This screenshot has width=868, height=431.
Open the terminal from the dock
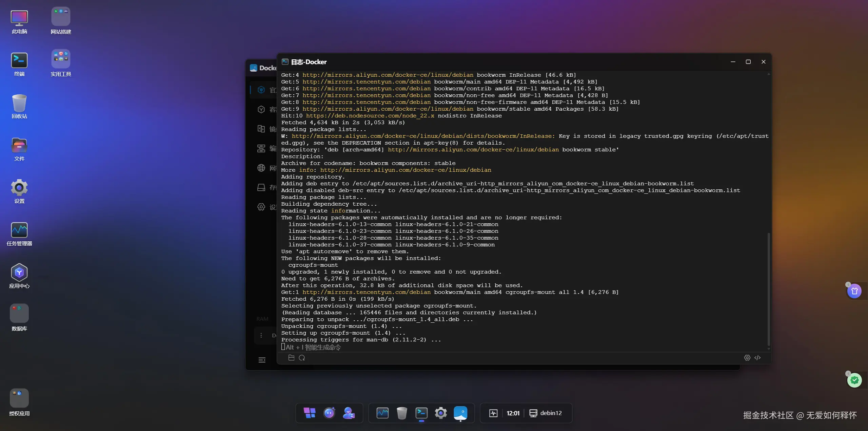click(x=421, y=413)
